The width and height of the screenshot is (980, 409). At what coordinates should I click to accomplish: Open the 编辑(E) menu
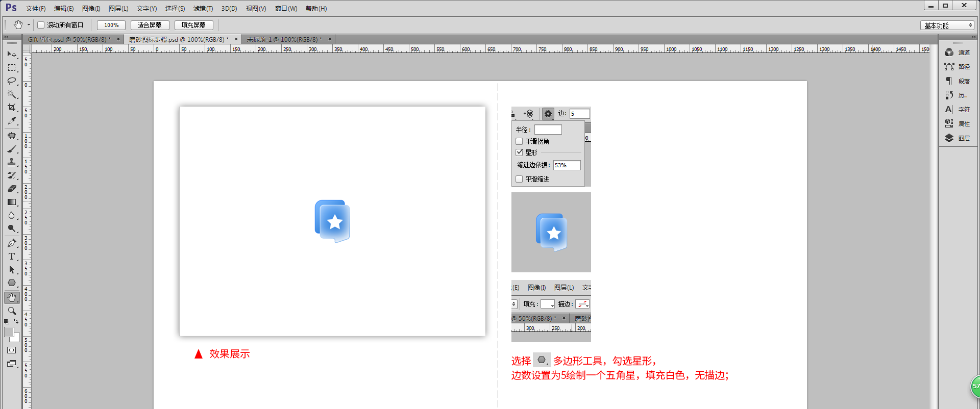(64, 9)
